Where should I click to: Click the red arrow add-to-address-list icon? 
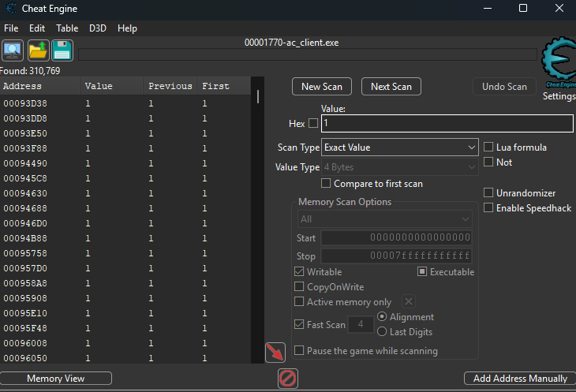(x=275, y=353)
